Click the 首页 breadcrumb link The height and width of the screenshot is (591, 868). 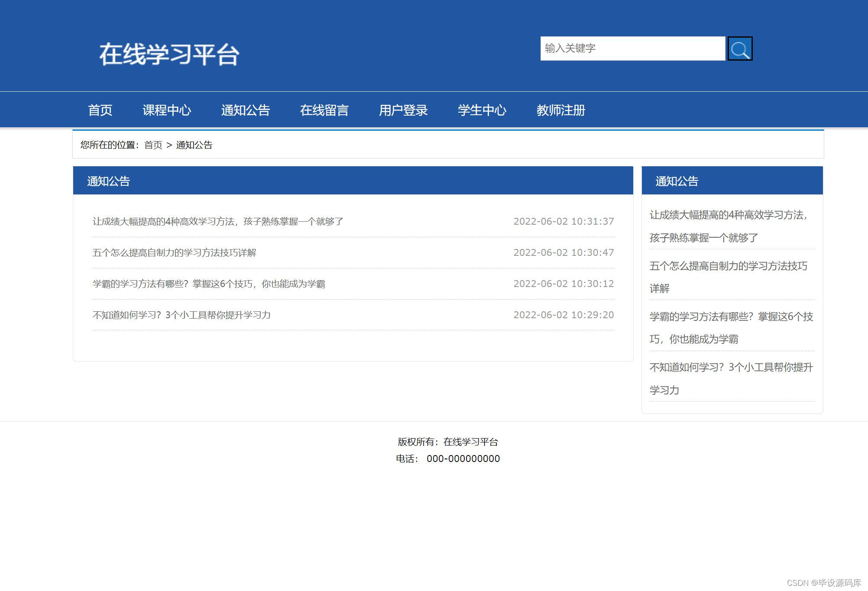(153, 145)
